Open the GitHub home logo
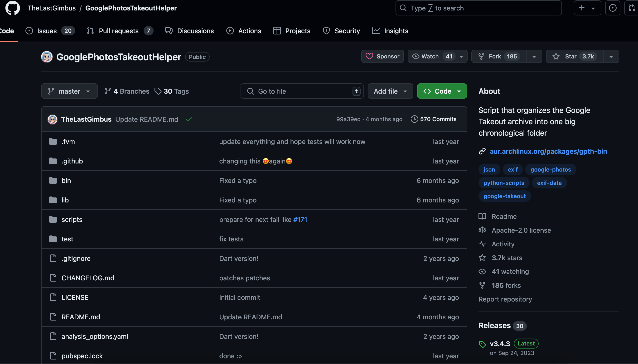Screen dimensions: 638x364 coord(13,8)
